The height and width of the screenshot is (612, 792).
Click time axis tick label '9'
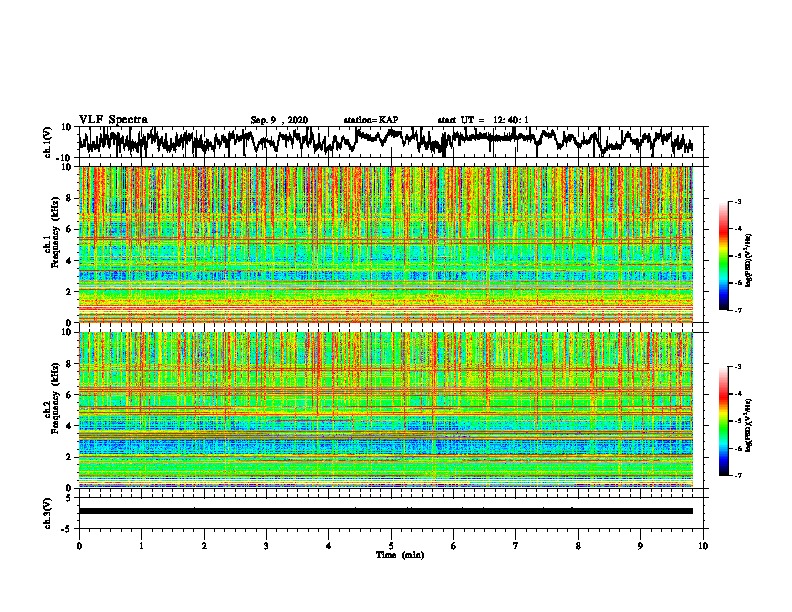click(x=640, y=546)
